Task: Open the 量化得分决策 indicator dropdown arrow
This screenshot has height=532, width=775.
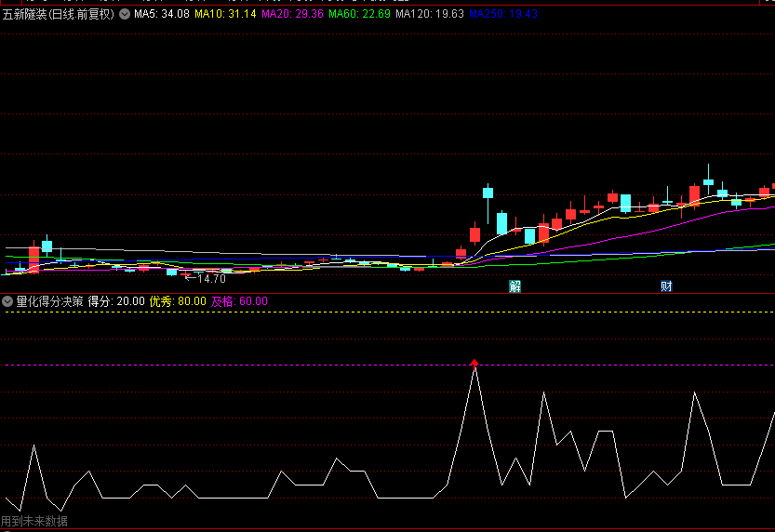Action: (x=7, y=301)
